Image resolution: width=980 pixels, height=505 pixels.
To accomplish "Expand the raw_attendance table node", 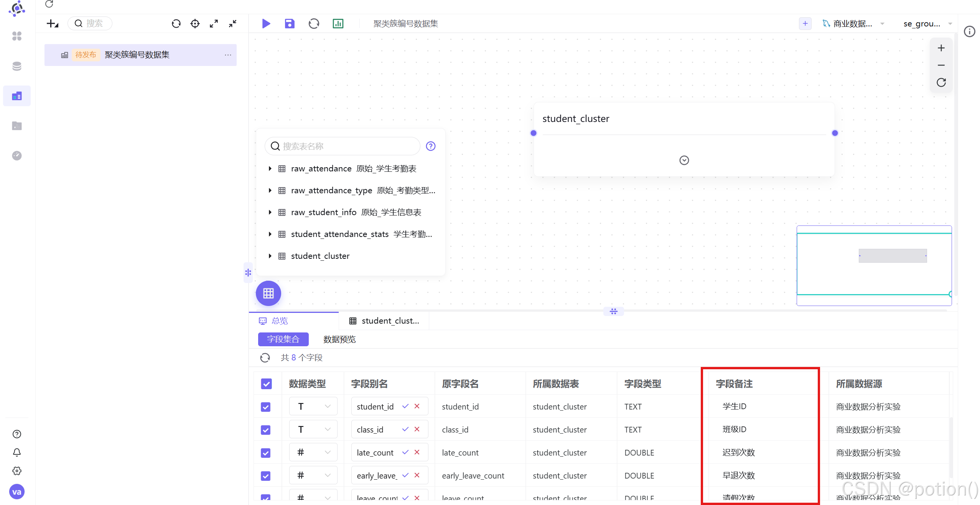I will [x=270, y=169].
